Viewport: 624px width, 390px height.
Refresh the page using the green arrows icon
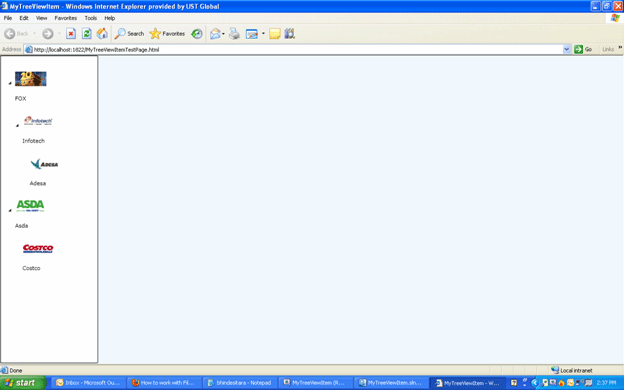tap(86, 34)
